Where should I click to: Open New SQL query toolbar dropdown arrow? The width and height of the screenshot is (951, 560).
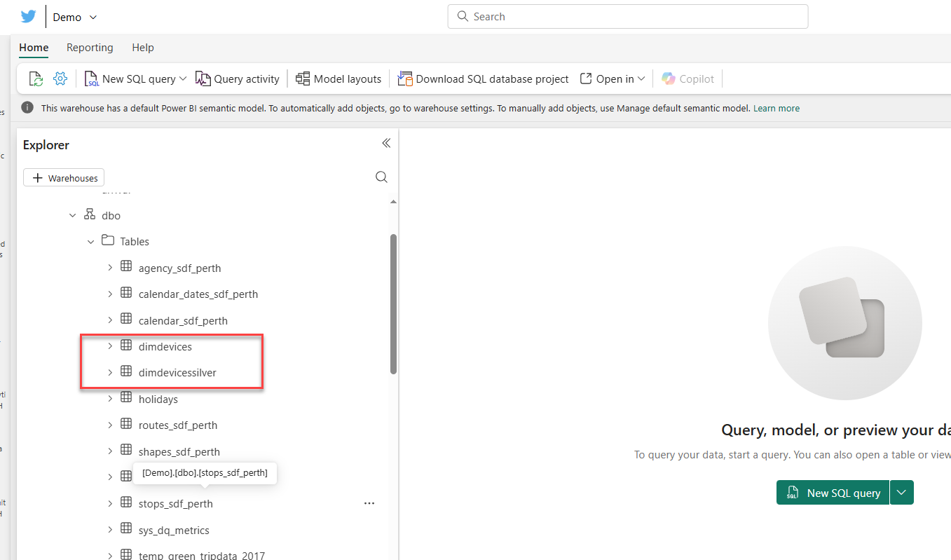point(183,79)
